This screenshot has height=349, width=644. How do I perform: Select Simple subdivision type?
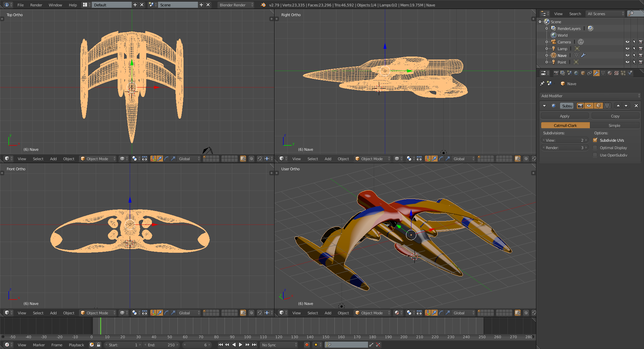[614, 125]
